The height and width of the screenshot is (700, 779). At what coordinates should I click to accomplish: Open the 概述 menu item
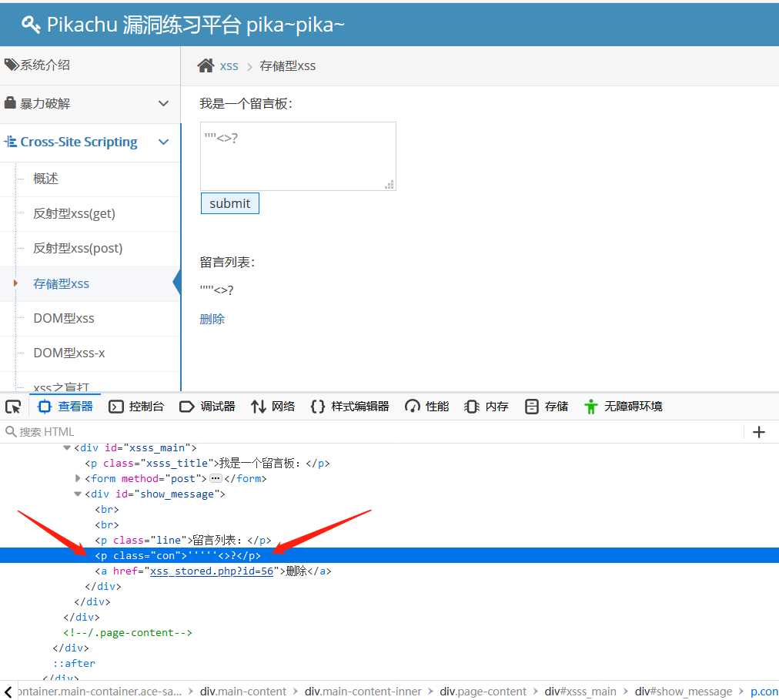(x=45, y=179)
